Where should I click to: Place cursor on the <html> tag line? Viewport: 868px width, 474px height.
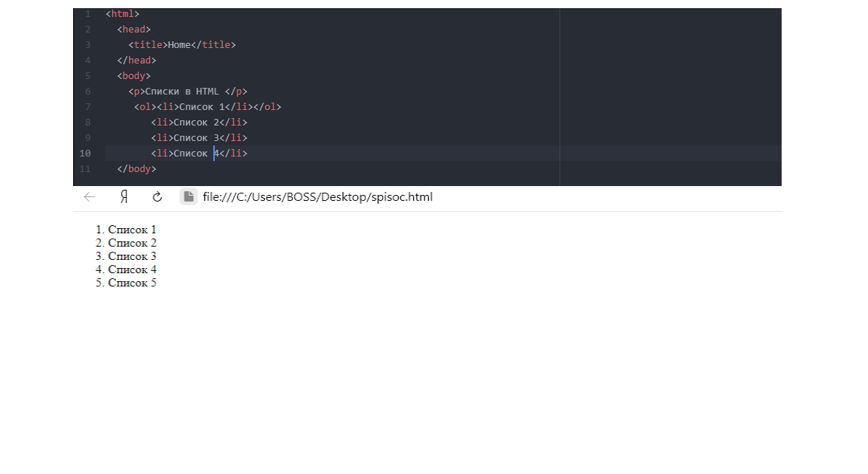click(123, 14)
